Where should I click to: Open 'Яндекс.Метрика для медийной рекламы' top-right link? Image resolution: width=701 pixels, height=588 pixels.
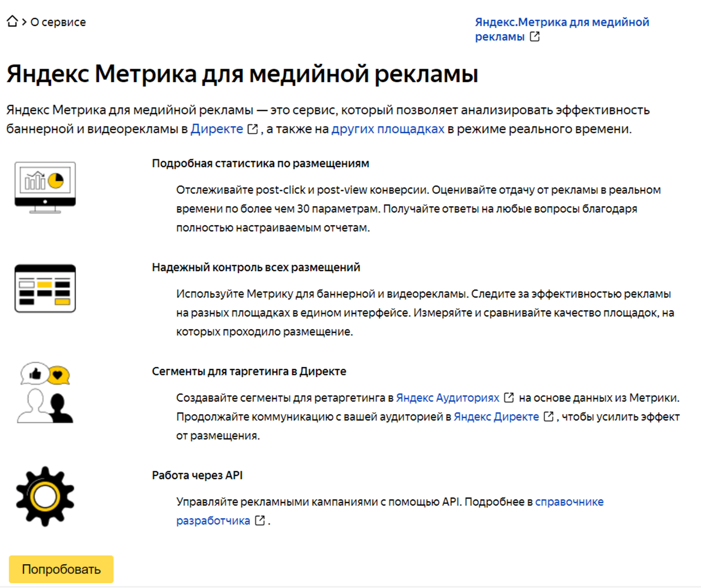[562, 29]
